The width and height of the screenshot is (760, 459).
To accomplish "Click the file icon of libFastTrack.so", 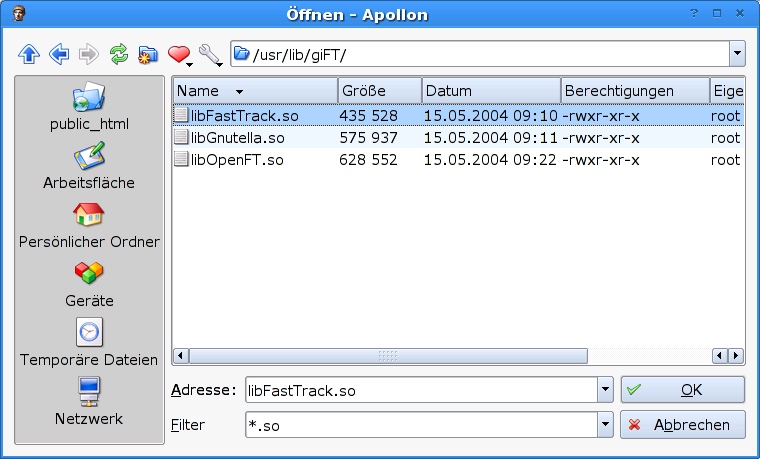I will point(181,115).
